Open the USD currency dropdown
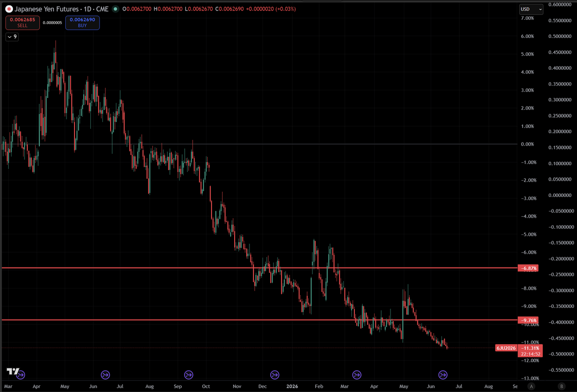577x392 pixels. point(531,9)
